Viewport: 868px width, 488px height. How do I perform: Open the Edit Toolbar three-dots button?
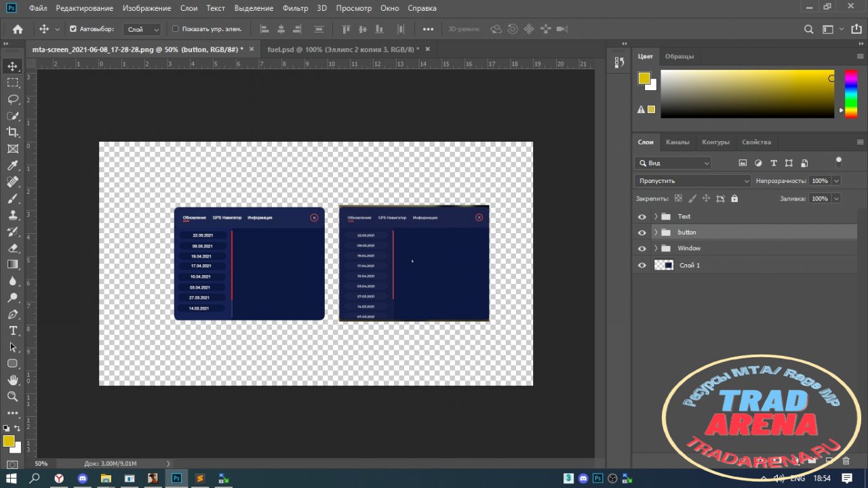[13, 413]
